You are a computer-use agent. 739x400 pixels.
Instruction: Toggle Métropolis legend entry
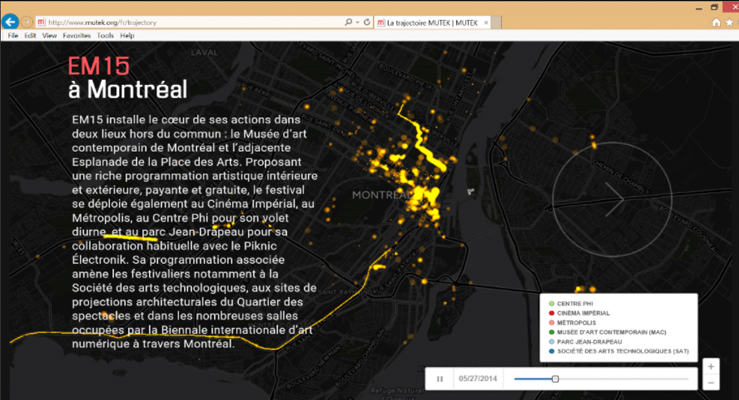[576, 322]
